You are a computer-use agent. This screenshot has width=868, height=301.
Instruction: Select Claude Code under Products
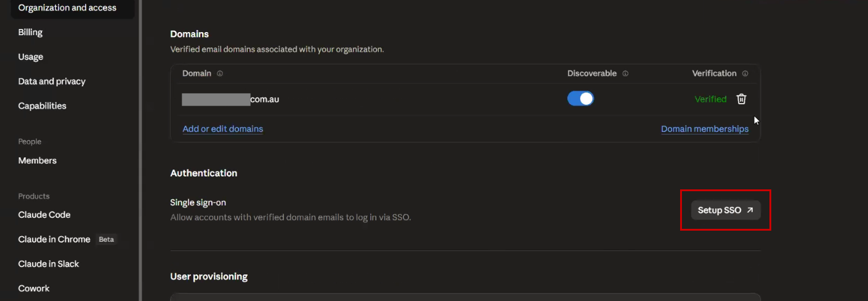coord(44,215)
